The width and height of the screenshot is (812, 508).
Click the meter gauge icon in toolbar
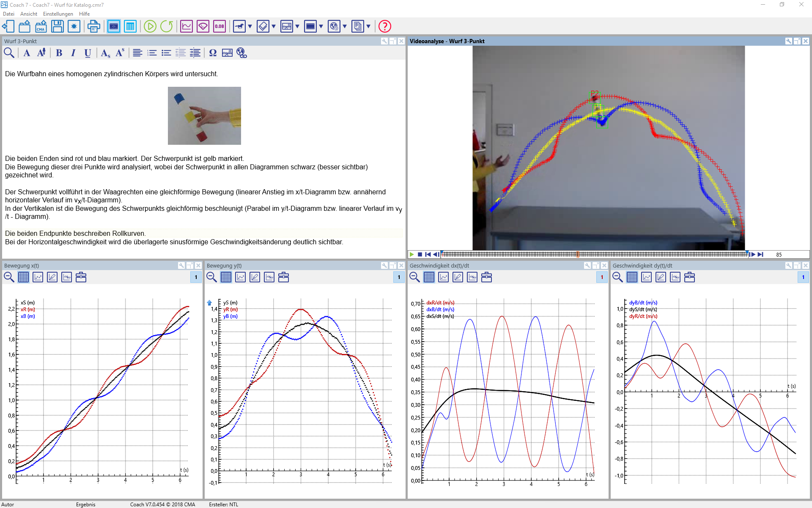click(203, 26)
